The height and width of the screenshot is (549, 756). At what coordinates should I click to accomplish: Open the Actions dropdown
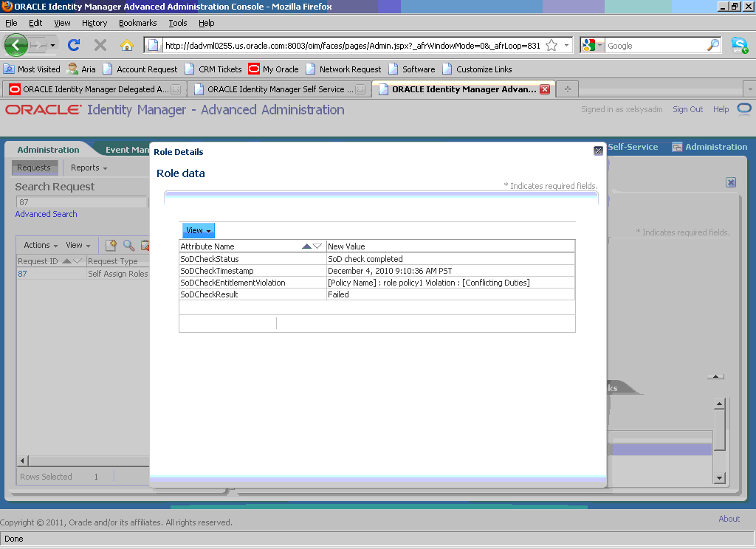[38, 244]
